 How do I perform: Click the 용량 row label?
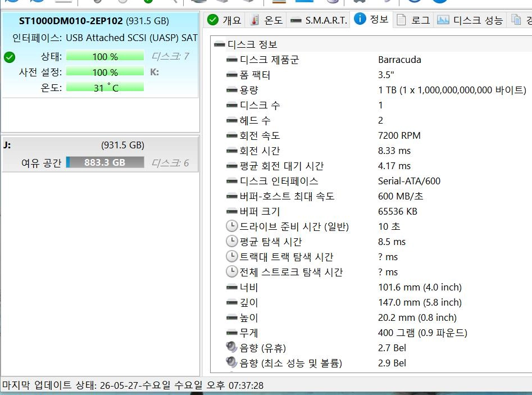249,90
